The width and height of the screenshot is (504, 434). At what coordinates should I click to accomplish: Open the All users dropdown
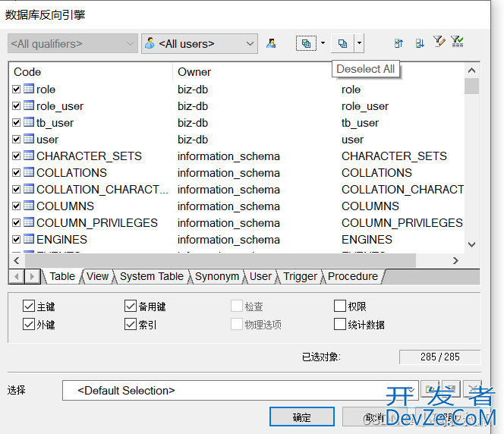tap(200, 43)
